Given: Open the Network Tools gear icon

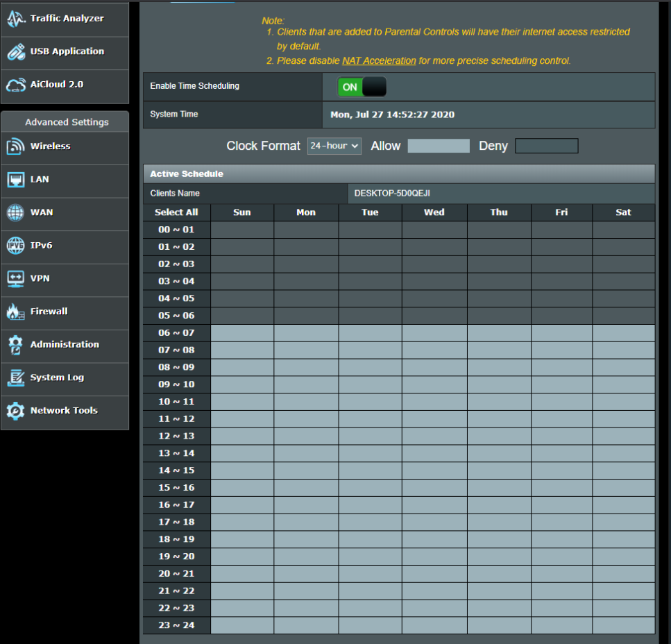Looking at the screenshot, I should [15, 411].
